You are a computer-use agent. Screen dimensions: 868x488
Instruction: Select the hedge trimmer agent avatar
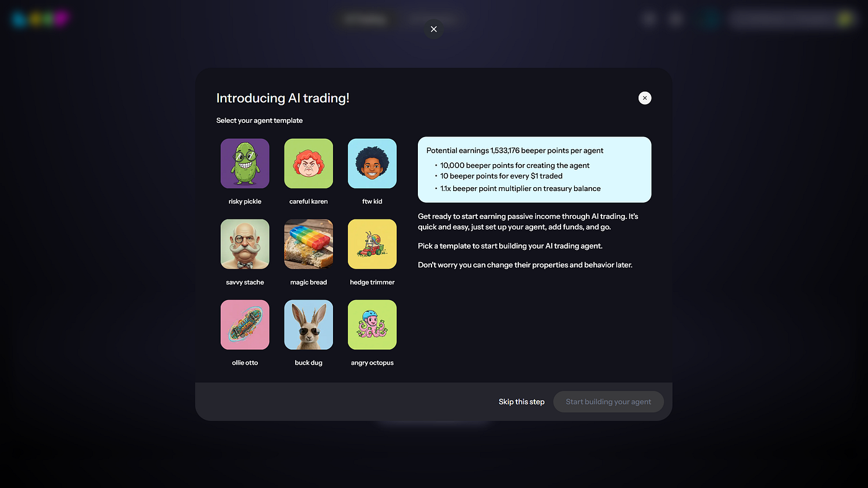[372, 244]
